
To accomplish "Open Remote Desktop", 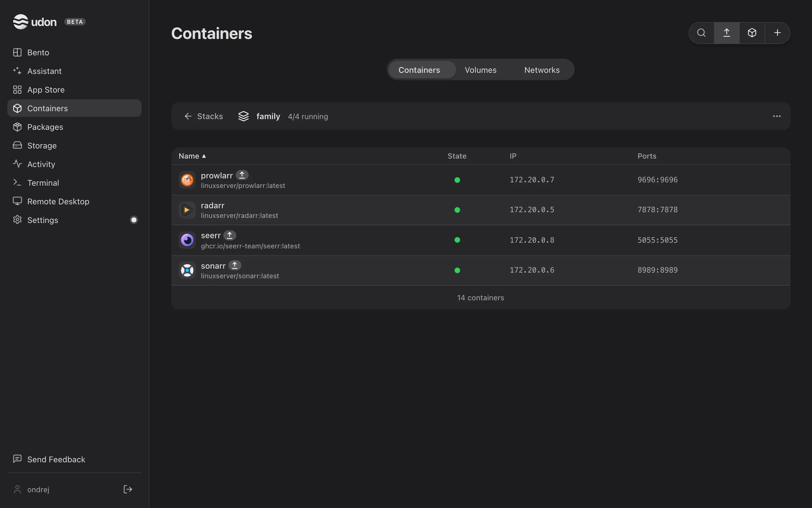I will (x=74, y=202).
